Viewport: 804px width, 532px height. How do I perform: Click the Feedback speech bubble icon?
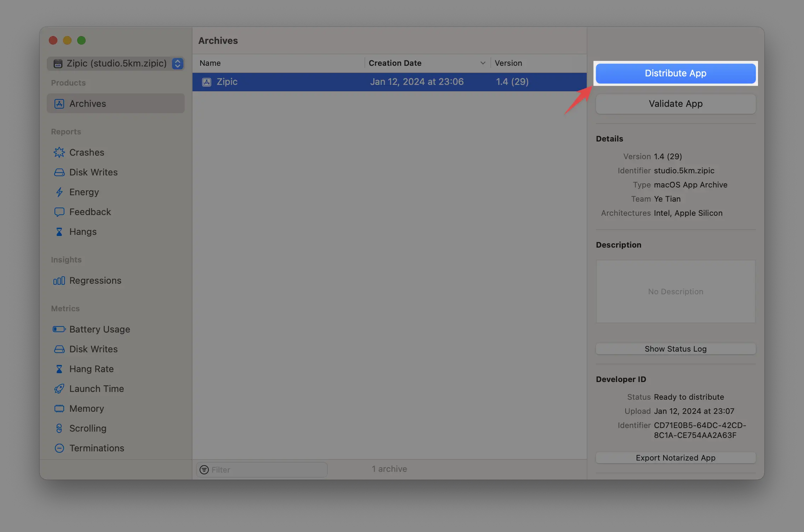(x=59, y=212)
